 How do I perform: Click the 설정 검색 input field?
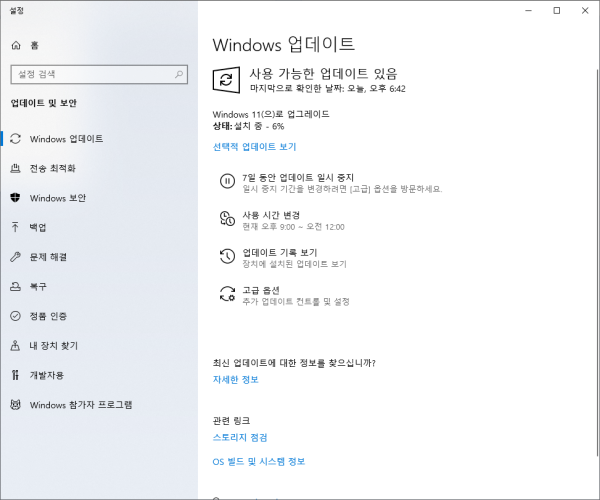click(99, 74)
